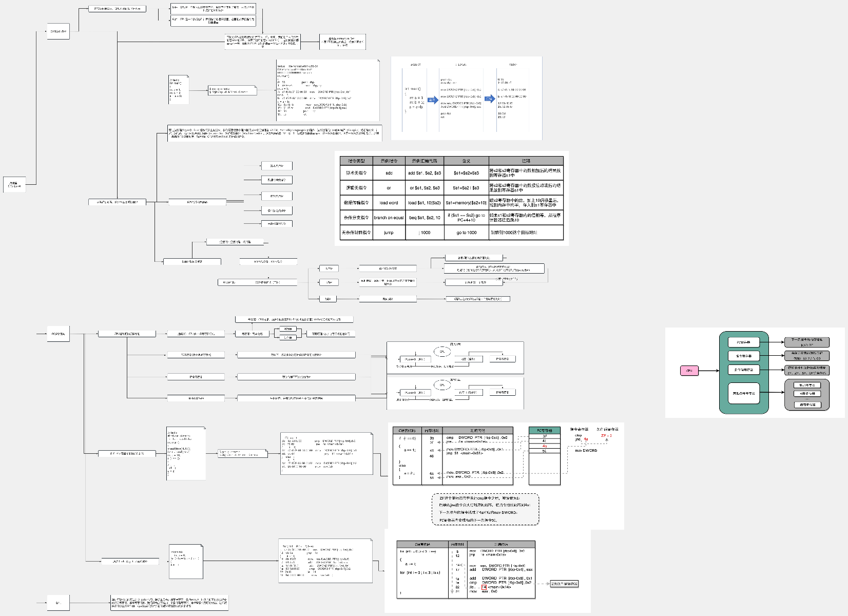
Task: Select the red 'ZF = 1' label
Action: coord(606,436)
